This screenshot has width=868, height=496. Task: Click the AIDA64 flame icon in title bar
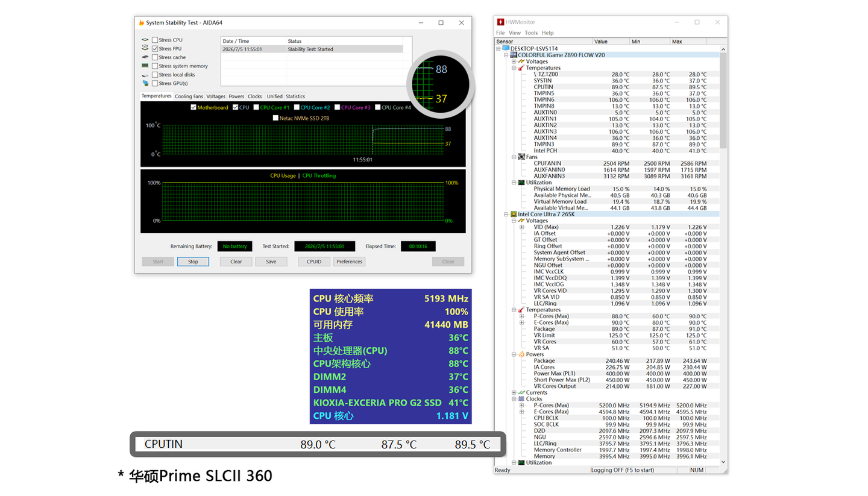142,23
